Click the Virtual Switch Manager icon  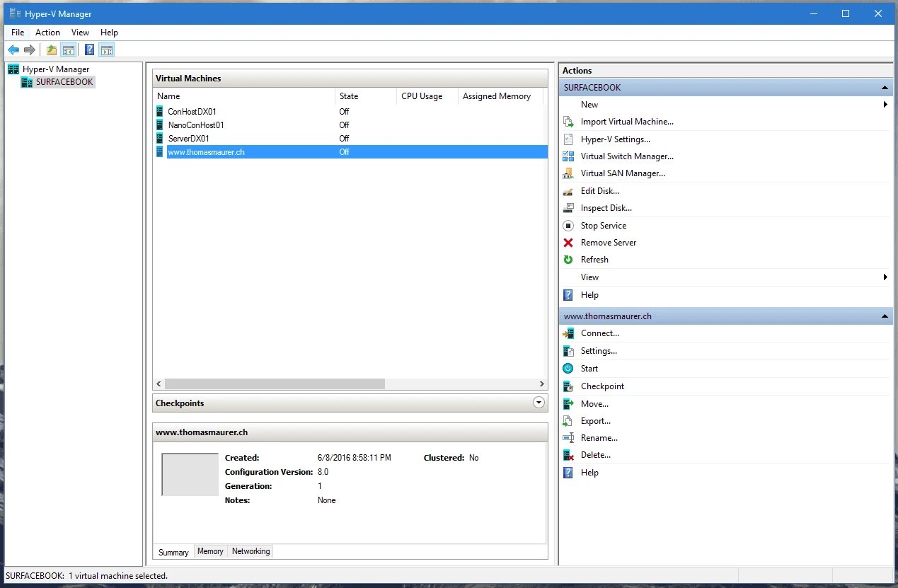click(568, 156)
